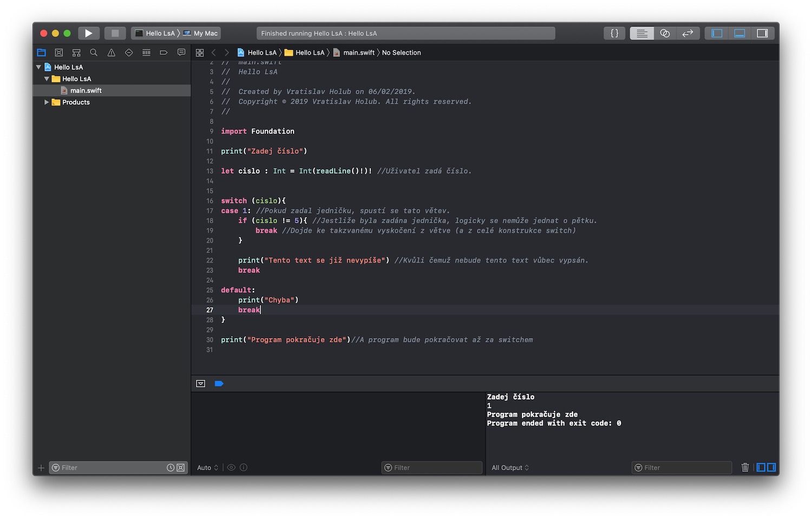Select main.swift in the project navigator
Screen dimensions: 812x519
coord(112,90)
